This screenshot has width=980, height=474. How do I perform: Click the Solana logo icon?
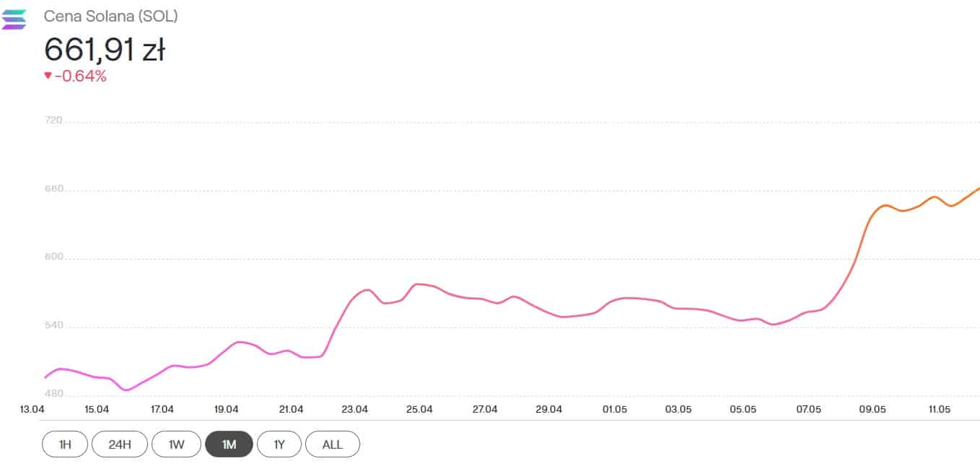[14, 19]
